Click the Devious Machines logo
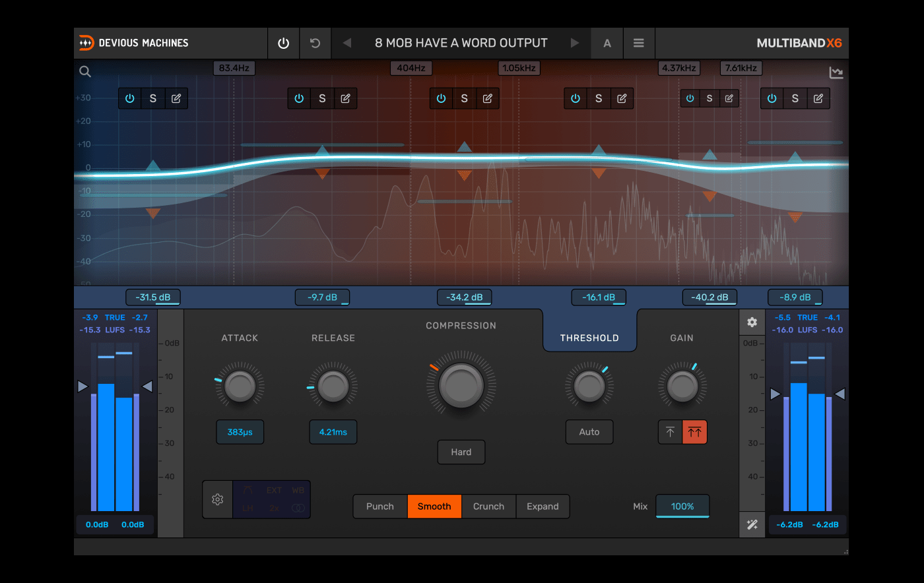 pyautogui.click(x=134, y=44)
